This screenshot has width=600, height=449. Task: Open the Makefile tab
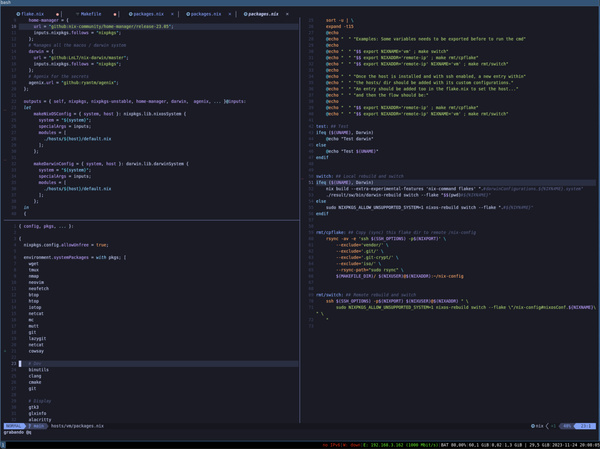(92, 14)
